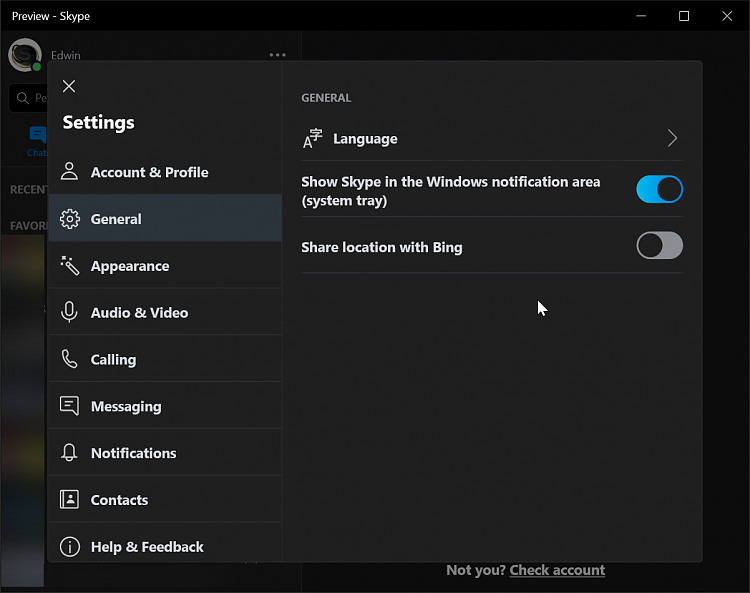This screenshot has height=593, width=750.
Task: Click the Audio & Video microphone icon
Action: coord(69,312)
